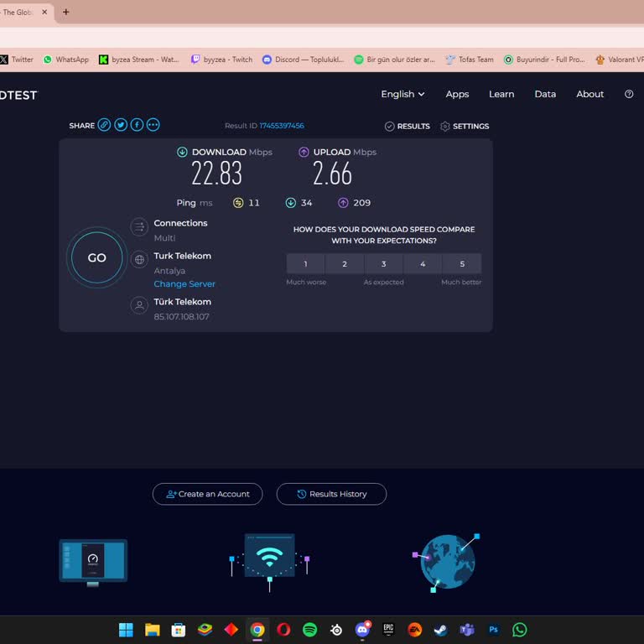Open a new browser tab
Image resolution: width=644 pixels, height=644 pixels.
(x=65, y=12)
